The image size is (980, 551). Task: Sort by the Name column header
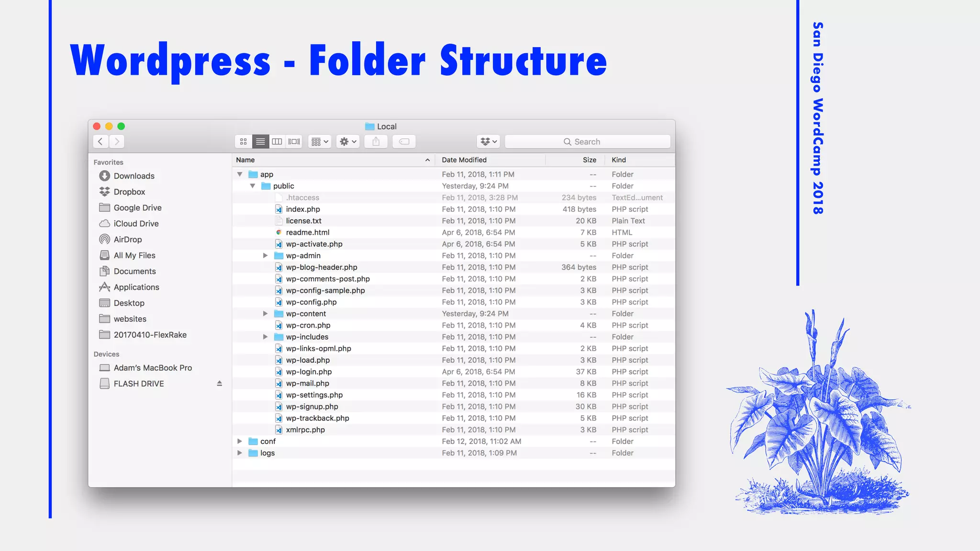334,160
